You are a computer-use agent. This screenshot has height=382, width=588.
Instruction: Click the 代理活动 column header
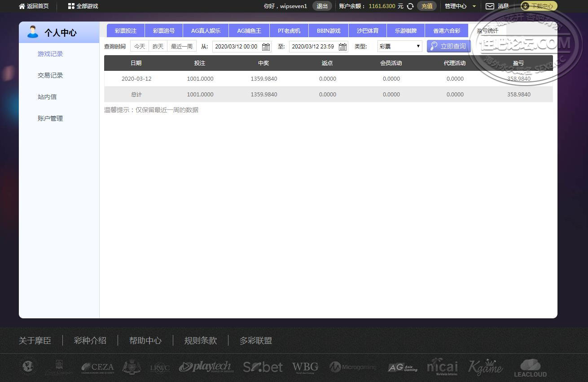point(455,63)
